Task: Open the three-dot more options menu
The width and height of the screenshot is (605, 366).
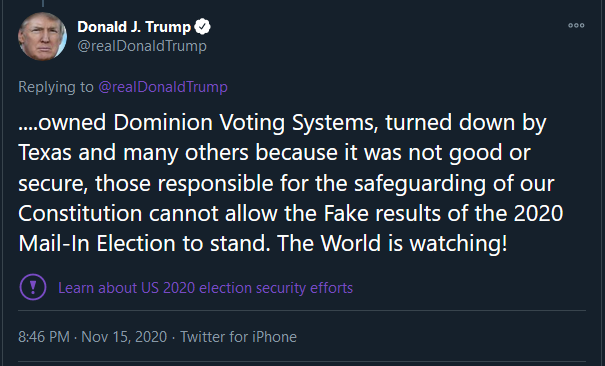Action: tap(576, 25)
